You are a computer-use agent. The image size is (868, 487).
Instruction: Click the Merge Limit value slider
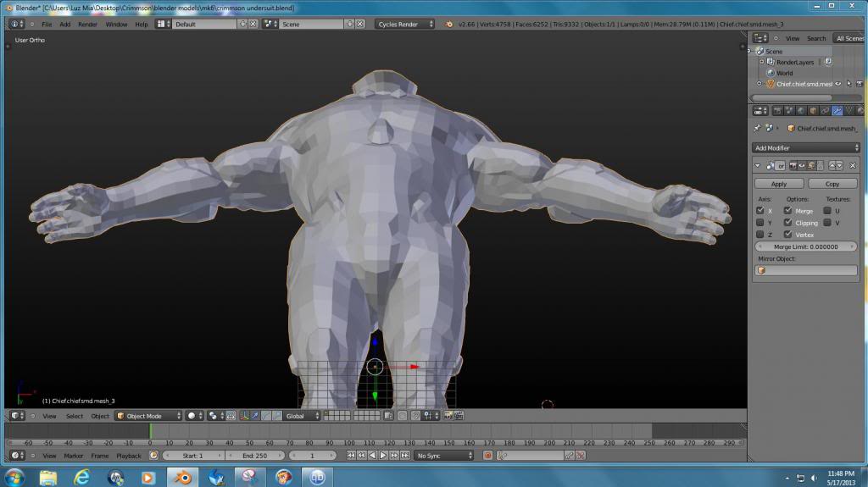[x=806, y=246]
